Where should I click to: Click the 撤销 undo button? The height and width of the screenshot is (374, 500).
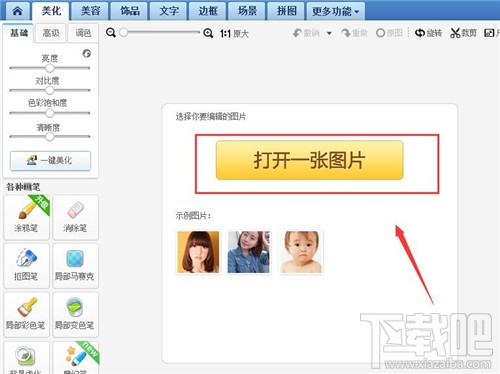tap(306, 33)
